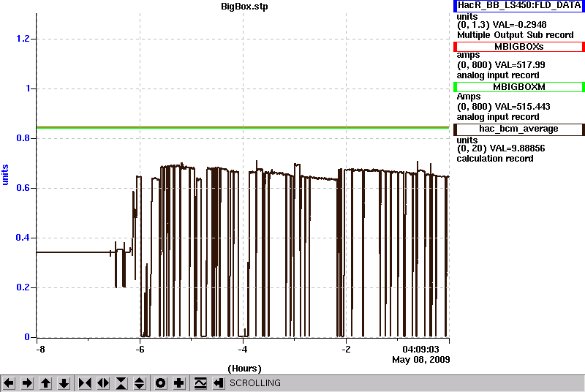Click the waveform graph toolbar icon
The height and width of the screenshot is (392, 585).
(x=200, y=383)
